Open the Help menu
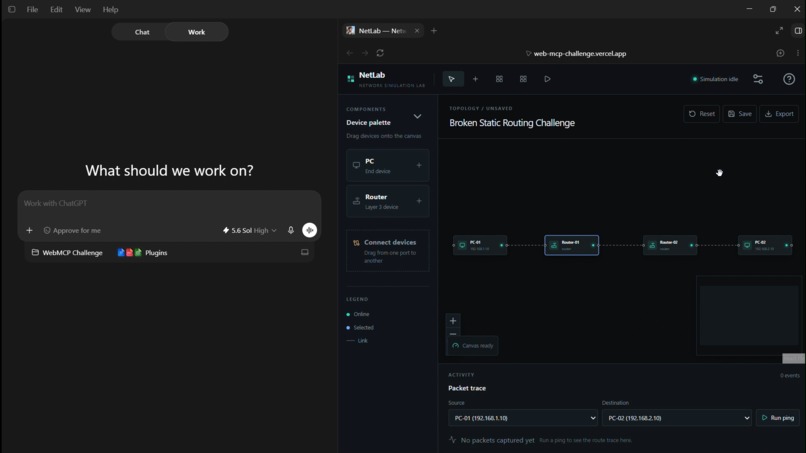Screen dimensions: 806x453 click(x=110, y=9)
